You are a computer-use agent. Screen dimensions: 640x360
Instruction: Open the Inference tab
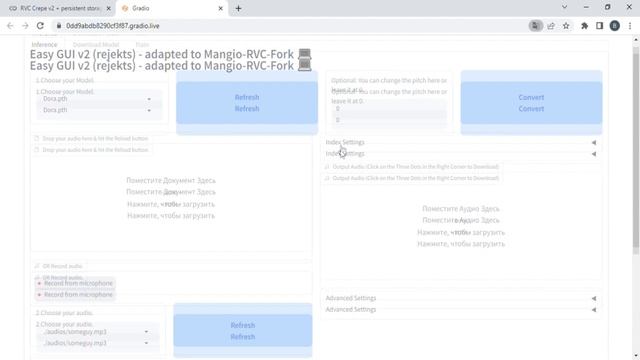click(44, 44)
